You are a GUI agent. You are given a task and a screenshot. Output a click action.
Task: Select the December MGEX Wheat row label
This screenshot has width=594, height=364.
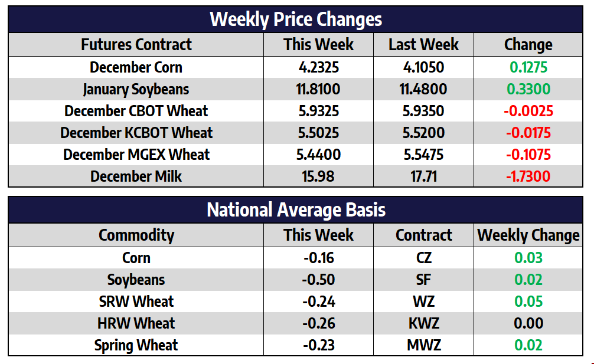[x=136, y=155]
